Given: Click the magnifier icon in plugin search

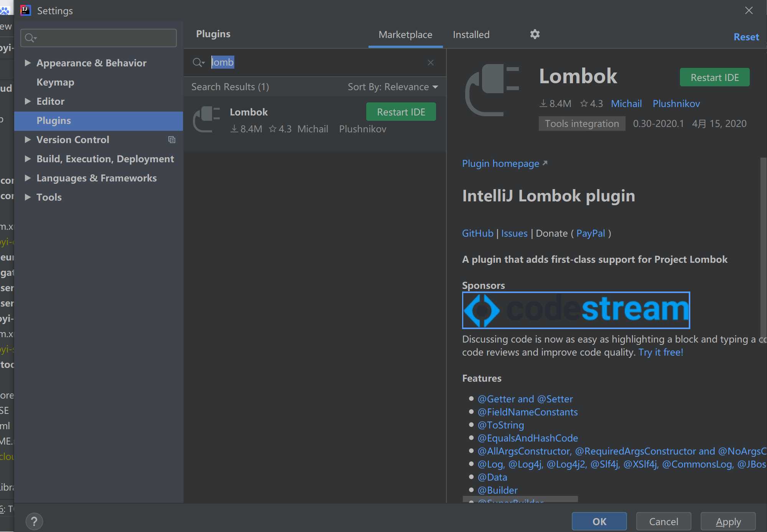Looking at the screenshot, I should (x=198, y=62).
